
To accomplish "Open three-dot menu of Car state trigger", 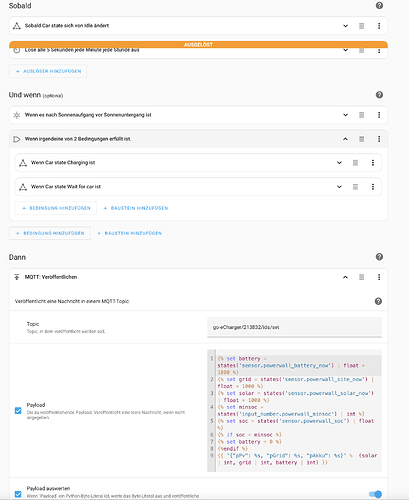I will tap(379, 26).
